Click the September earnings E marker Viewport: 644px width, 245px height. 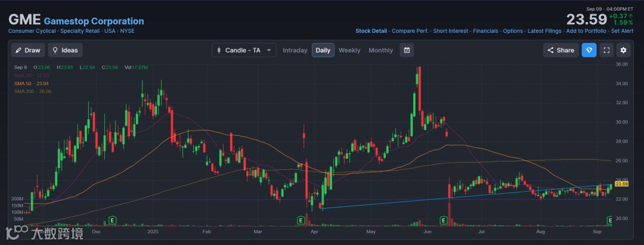pos(610,221)
